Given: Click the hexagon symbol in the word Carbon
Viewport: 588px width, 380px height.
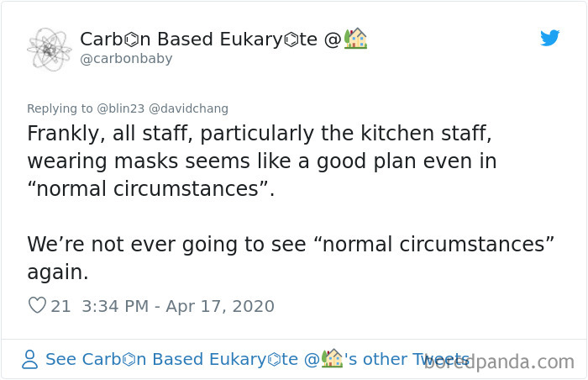Looking at the screenshot, I should click(x=131, y=40).
